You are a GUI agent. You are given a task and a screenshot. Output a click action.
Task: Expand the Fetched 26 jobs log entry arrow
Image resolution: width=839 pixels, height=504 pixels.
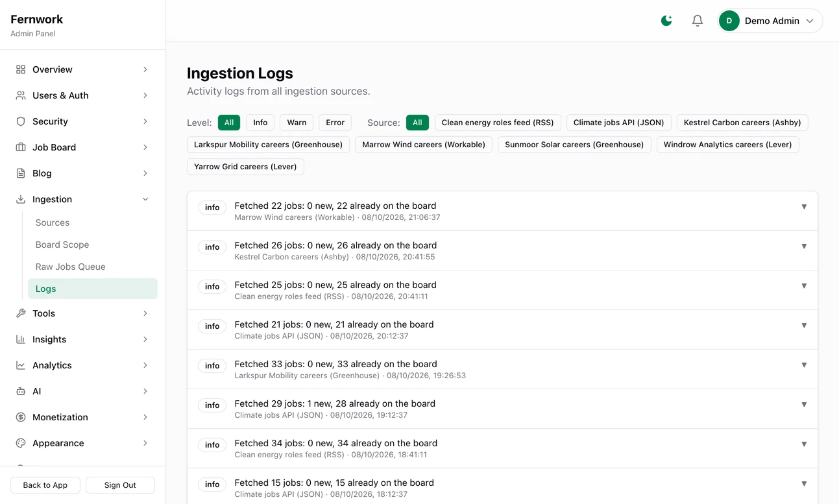(x=804, y=246)
